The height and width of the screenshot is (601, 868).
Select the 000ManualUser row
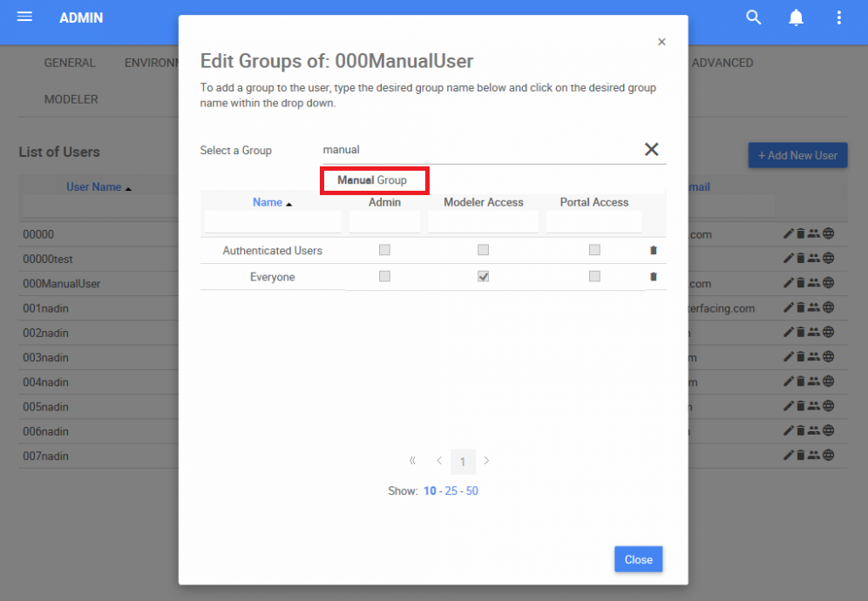click(x=62, y=283)
